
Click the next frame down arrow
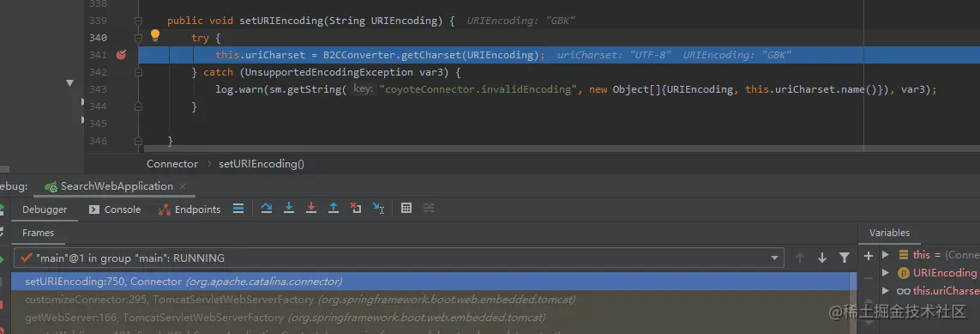(822, 258)
